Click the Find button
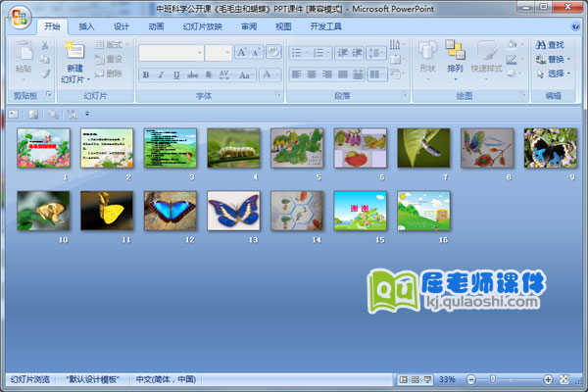The image size is (588, 392). pyautogui.click(x=550, y=45)
